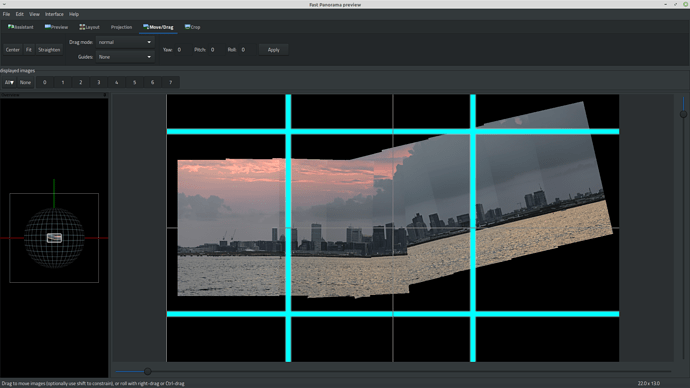Image resolution: width=690 pixels, height=388 pixels.
Task: Open the View menu
Action: 34,14
